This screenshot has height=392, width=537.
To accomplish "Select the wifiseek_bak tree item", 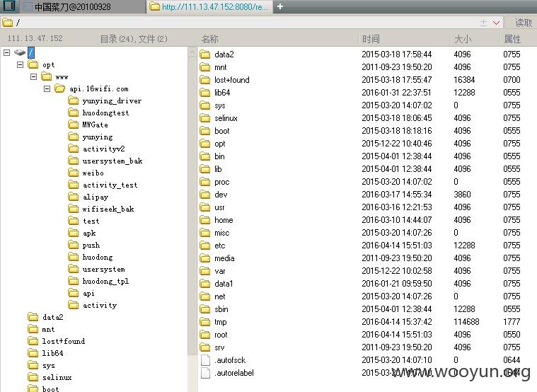I will tap(108, 209).
